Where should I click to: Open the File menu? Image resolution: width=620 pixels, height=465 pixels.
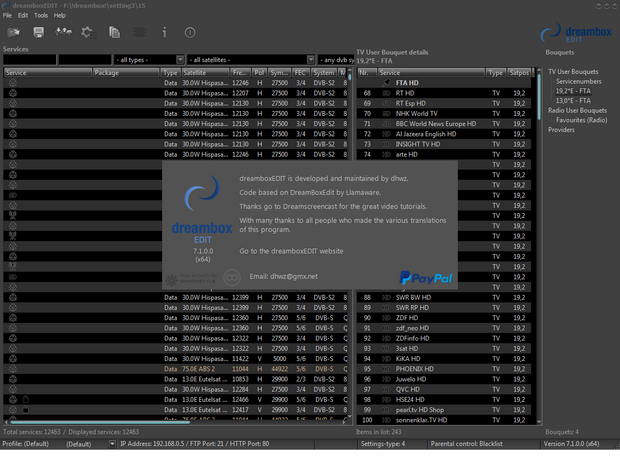pos(7,15)
